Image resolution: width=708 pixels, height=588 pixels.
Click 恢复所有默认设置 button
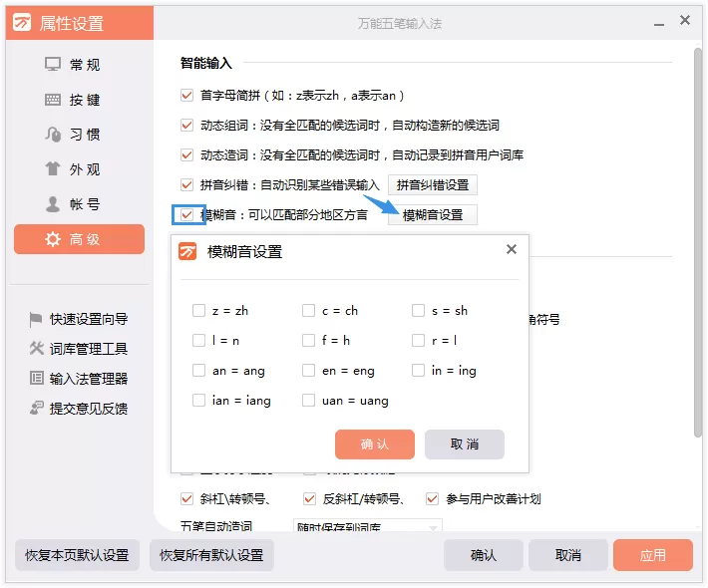click(x=211, y=555)
